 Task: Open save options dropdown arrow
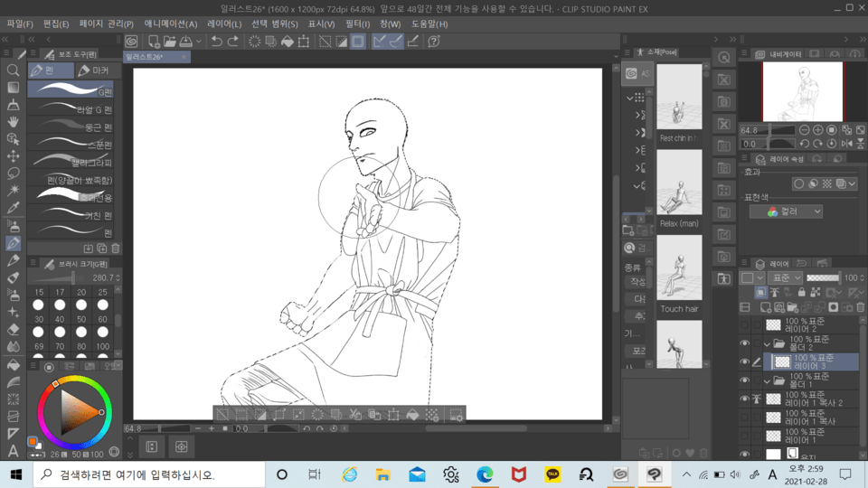(x=198, y=42)
